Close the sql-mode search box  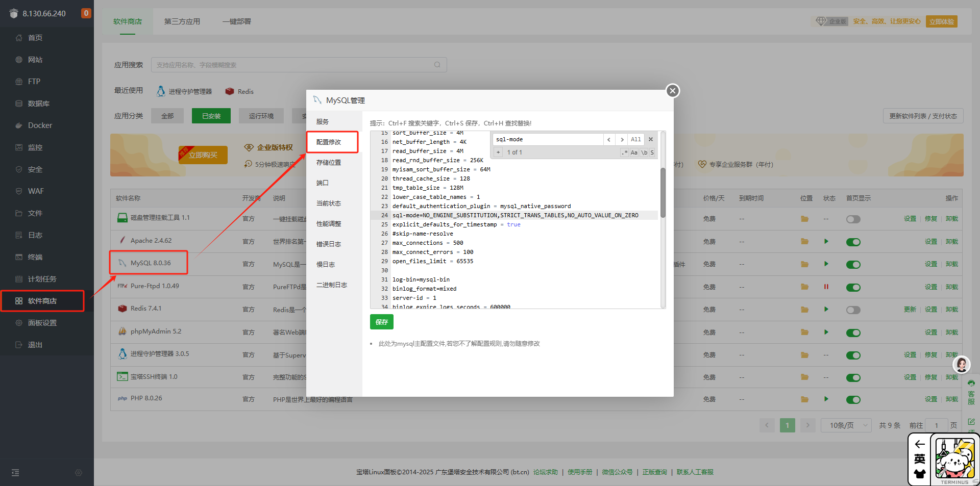point(651,139)
